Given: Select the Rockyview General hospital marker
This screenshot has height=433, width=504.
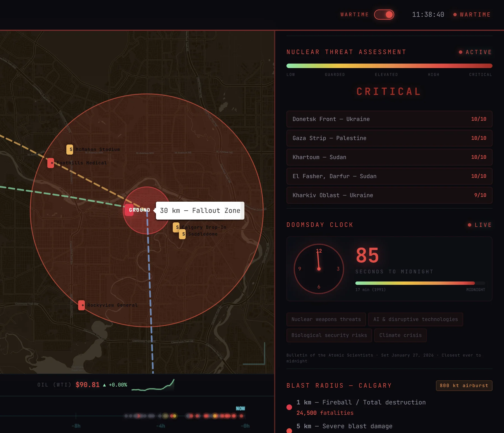Looking at the screenshot, I should pyautogui.click(x=81, y=305).
